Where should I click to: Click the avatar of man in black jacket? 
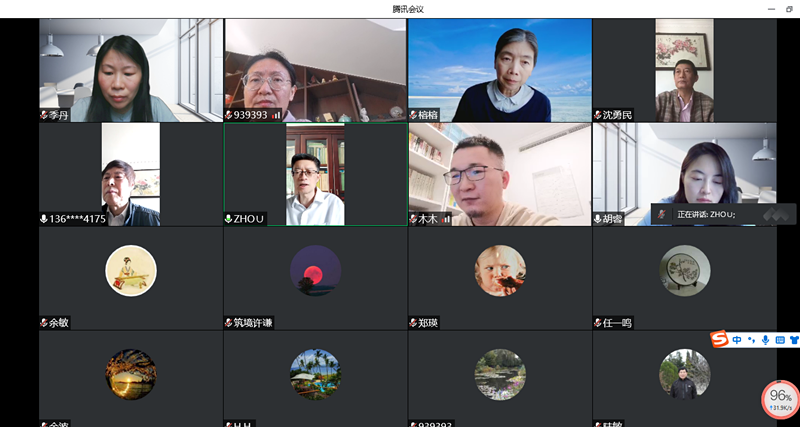pyautogui.click(x=685, y=375)
